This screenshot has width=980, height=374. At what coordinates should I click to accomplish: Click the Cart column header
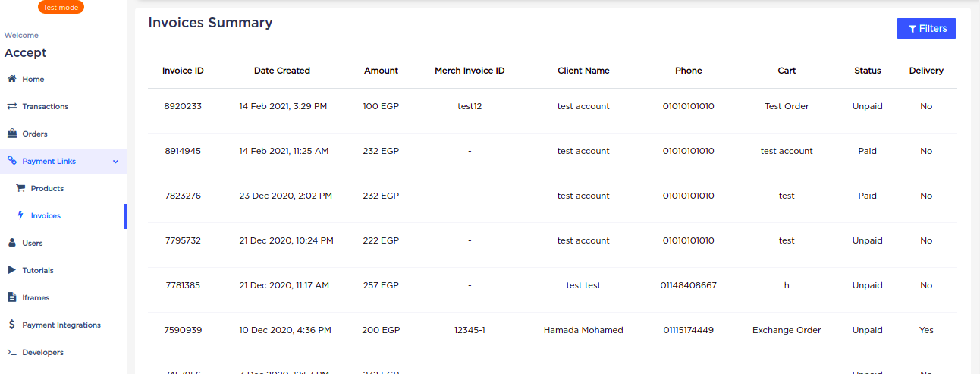[787, 71]
